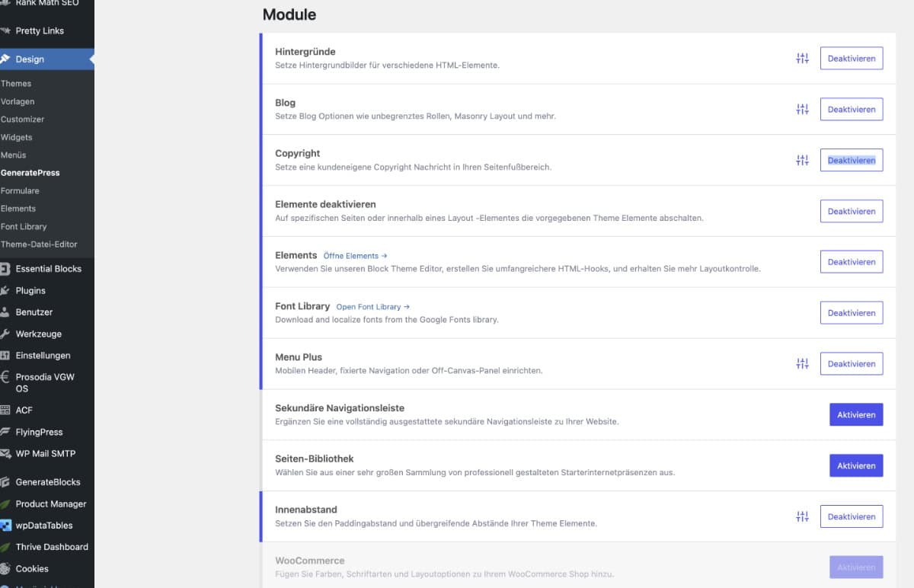This screenshot has width=914, height=588.
Task: Open settings sliders icon for Hintergründe module
Action: click(802, 59)
